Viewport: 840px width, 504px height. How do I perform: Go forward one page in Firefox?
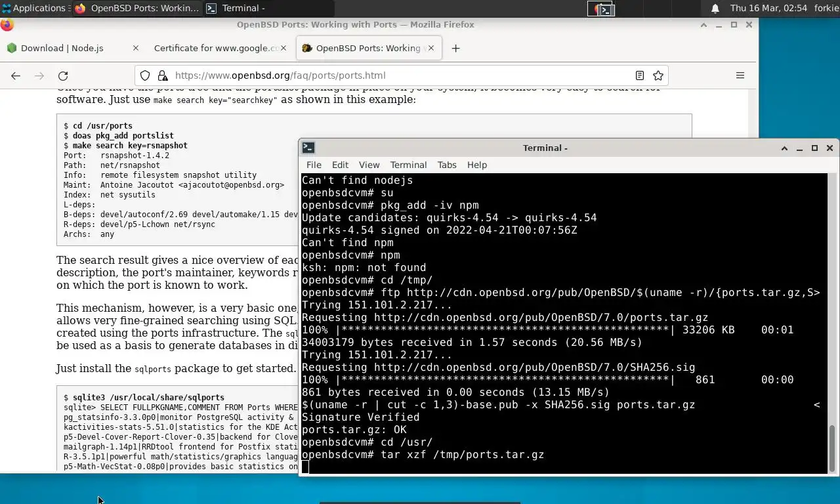[39, 75]
